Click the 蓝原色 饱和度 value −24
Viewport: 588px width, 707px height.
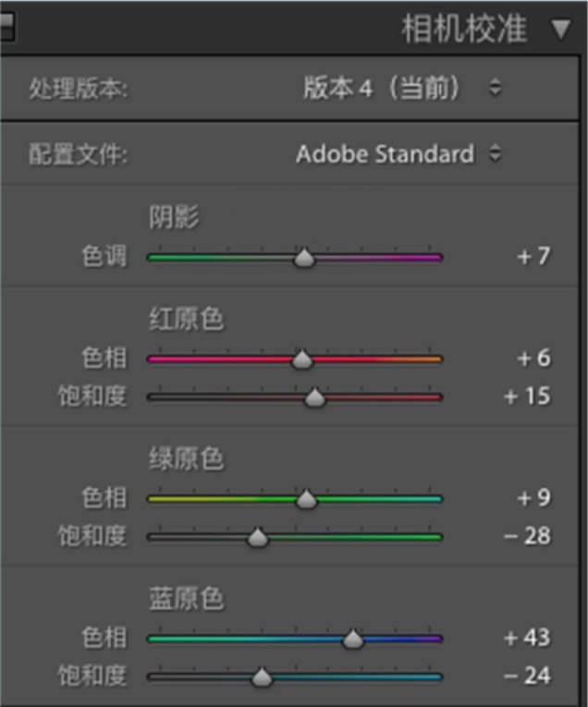(x=527, y=676)
